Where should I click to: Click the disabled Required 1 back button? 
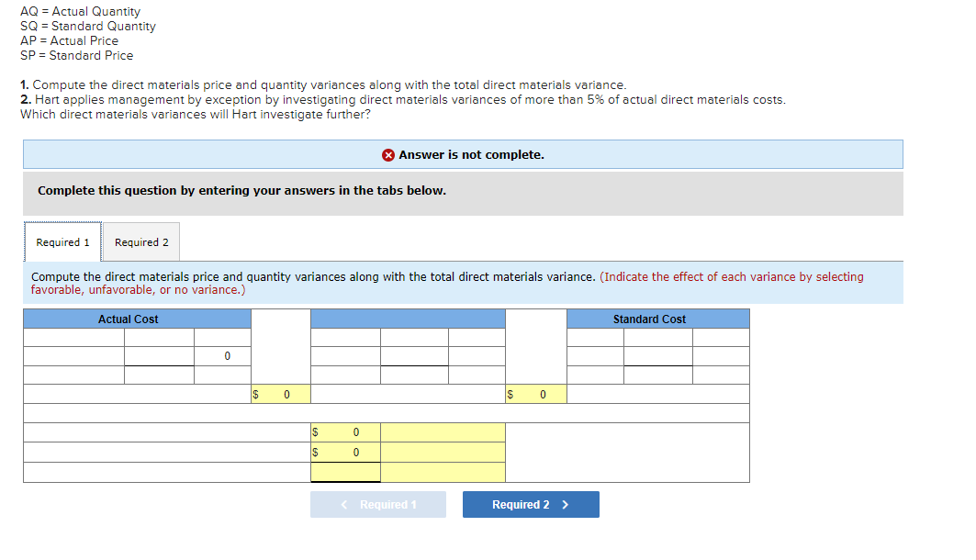pos(377,504)
